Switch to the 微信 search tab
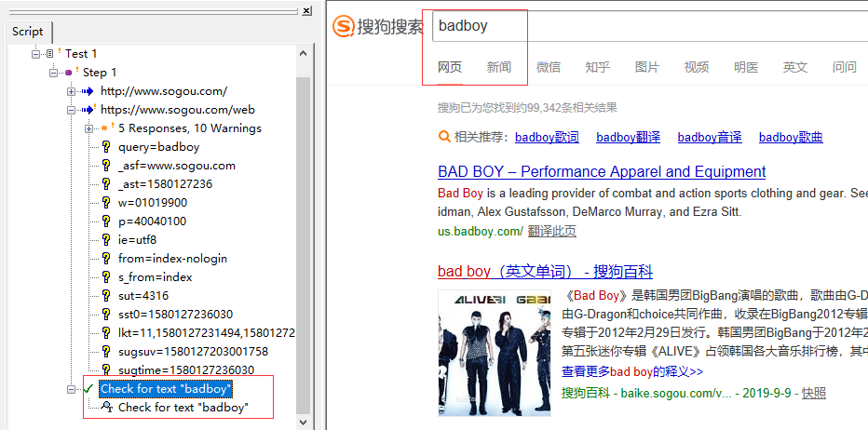This screenshot has width=868, height=430. pyautogui.click(x=548, y=68)
